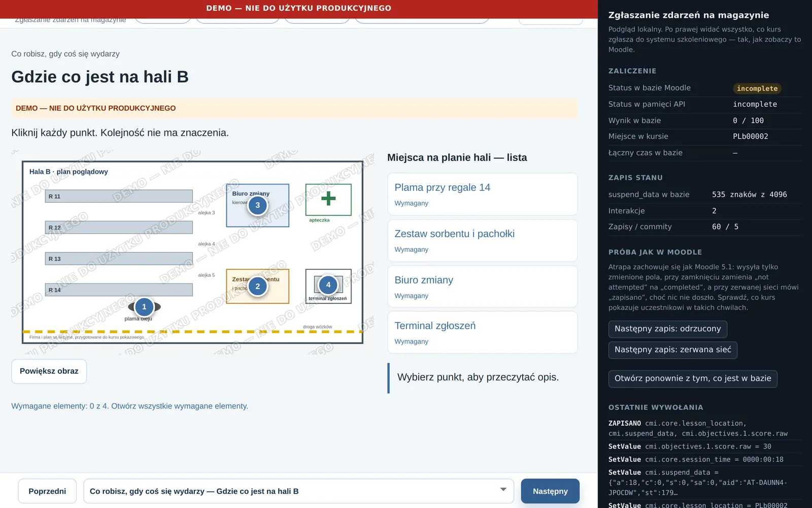
Task: Click the value 535 znaków z 4096
Action: 750,195
